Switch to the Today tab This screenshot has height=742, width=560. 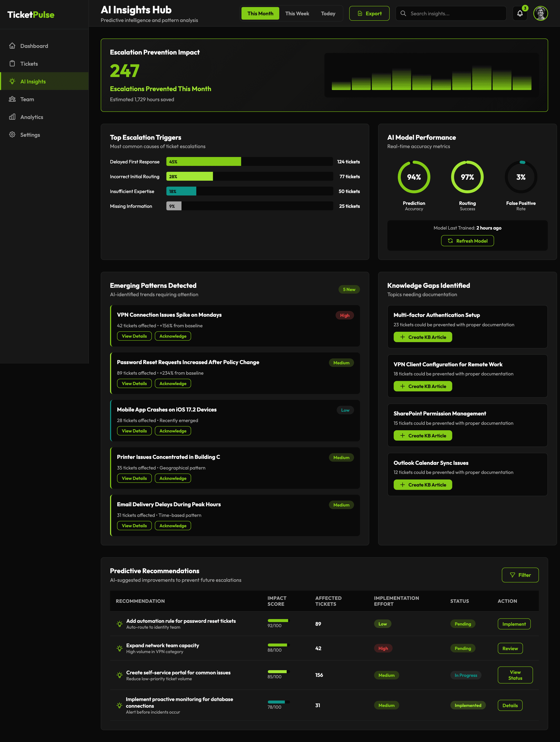328,13
